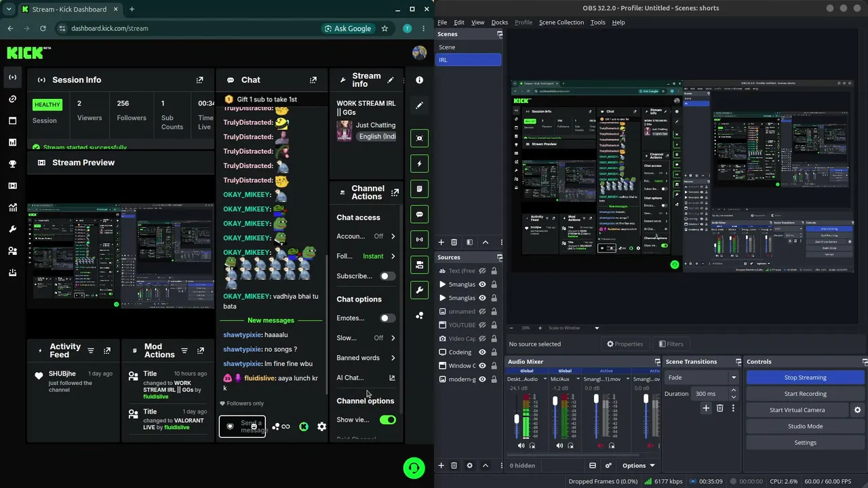Remove the selected scene in OBS
The width and height of the screenshot is (868, 488).
[454, 242]
